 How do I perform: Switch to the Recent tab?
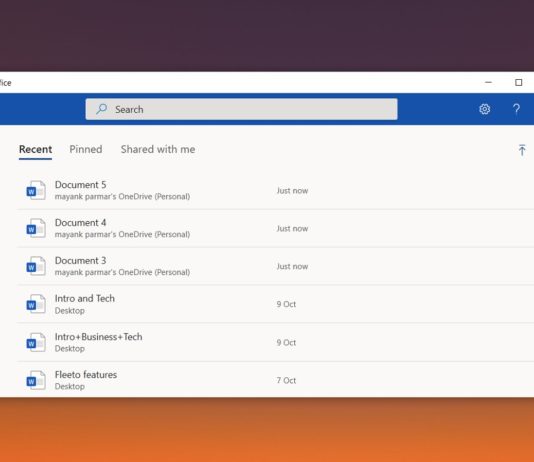[35, 149]
